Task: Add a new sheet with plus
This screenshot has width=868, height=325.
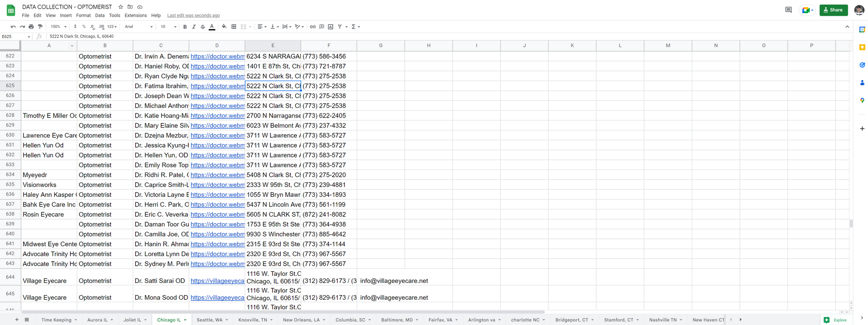Action: [17, 320]
